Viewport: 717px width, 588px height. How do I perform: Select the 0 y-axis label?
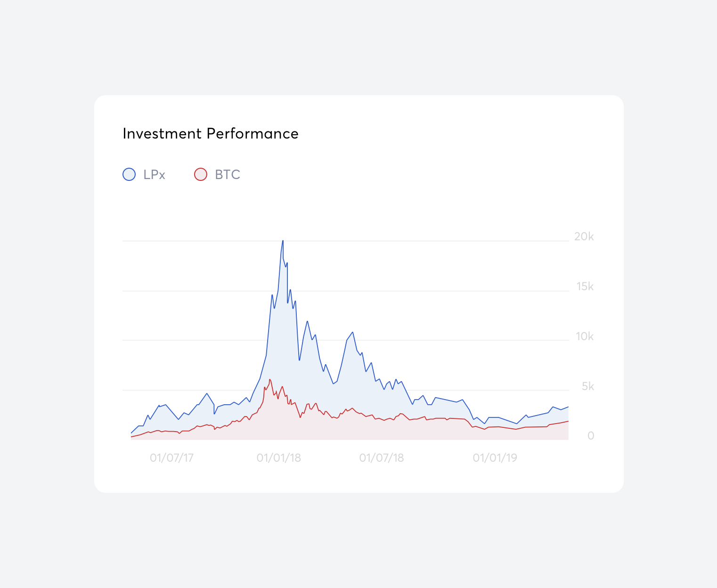[x=590, y=436]
